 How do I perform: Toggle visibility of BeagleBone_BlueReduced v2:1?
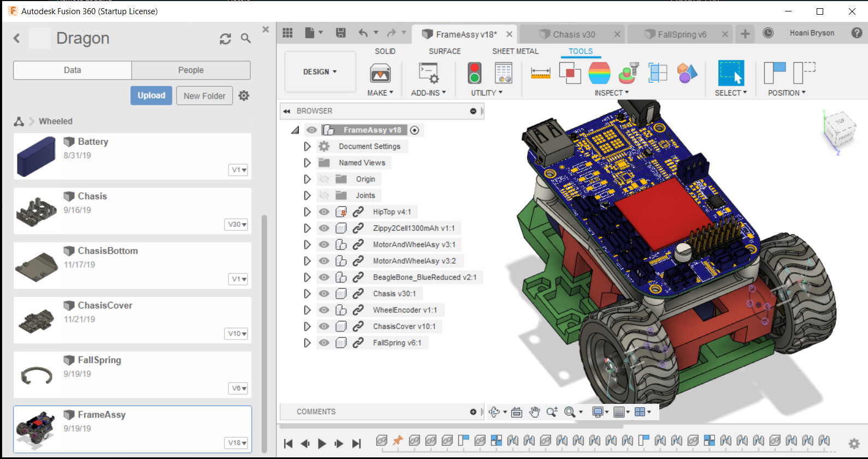(324, 277)
